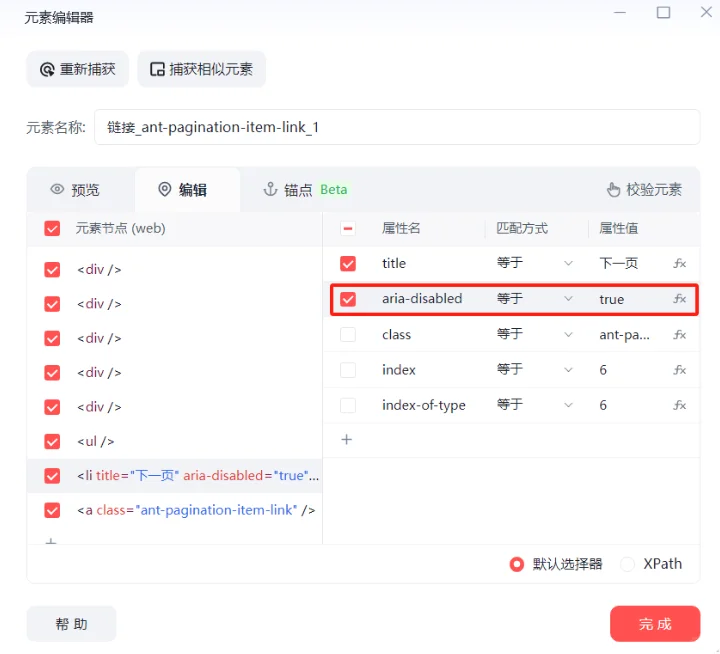
Task: Click the index-of-type attribute value 6
Action: (603, 406)
